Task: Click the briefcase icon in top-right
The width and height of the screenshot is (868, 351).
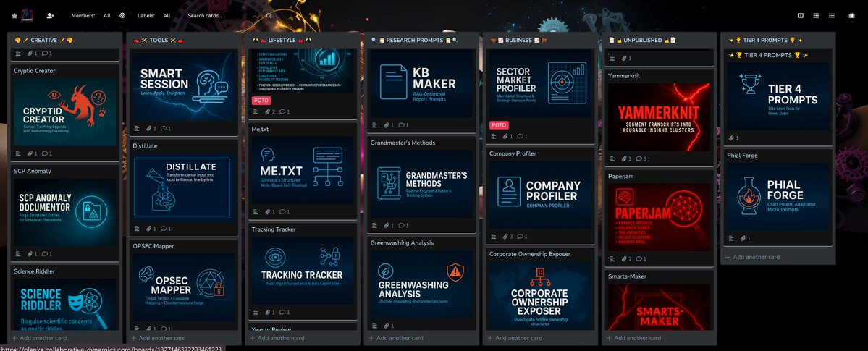Action: click(851, 16)
